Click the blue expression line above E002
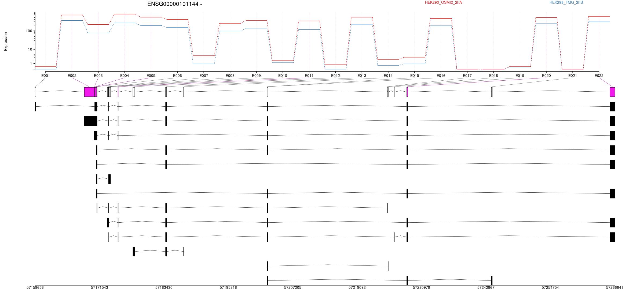 click(x=72, y=20)
